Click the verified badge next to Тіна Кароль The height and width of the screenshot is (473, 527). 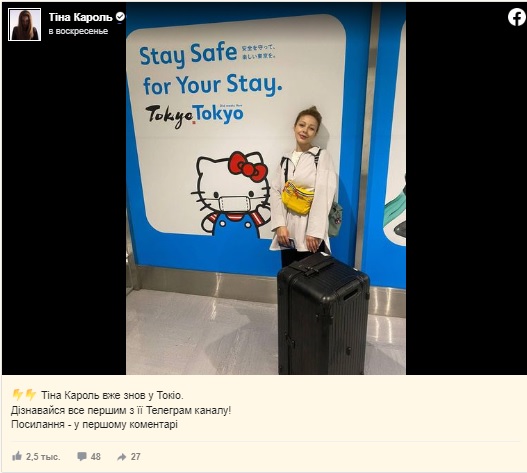point(120,17)
